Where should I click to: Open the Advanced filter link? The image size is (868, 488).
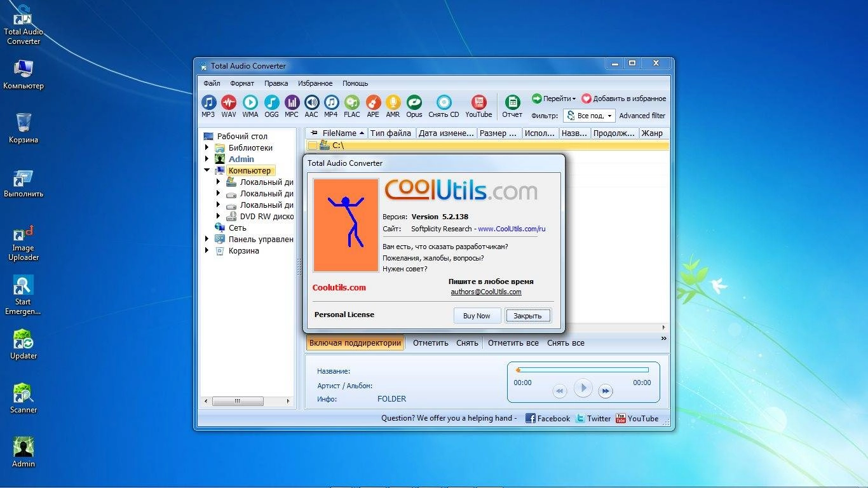[x=642, y=116]
